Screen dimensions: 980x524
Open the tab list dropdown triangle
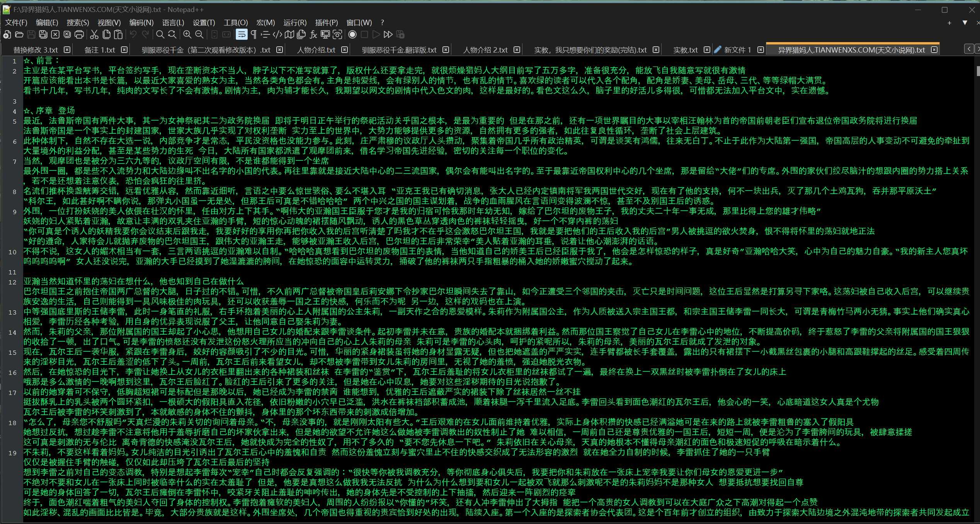point(965,23)
